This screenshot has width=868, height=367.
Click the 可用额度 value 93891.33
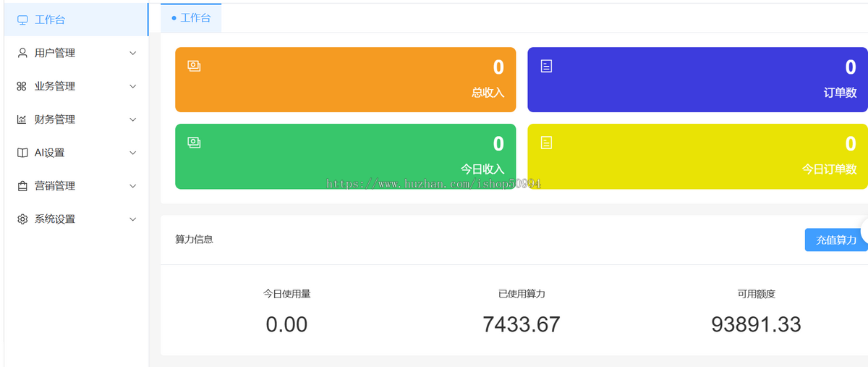point(756,324)
